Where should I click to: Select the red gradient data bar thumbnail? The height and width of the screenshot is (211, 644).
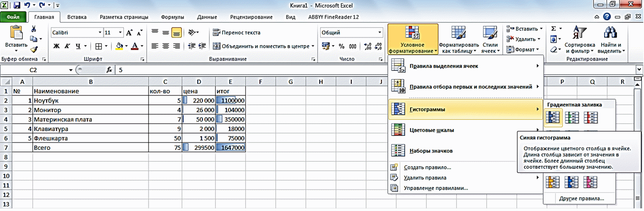point(591,118)
